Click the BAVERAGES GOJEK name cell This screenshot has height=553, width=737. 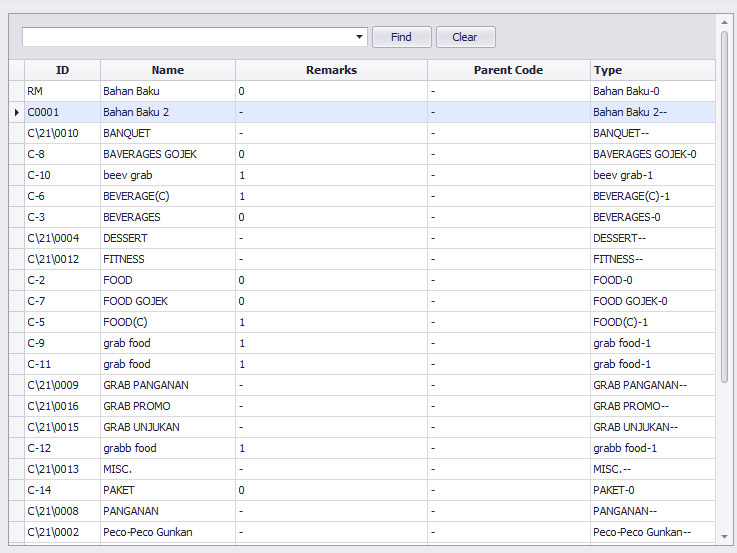168,154
